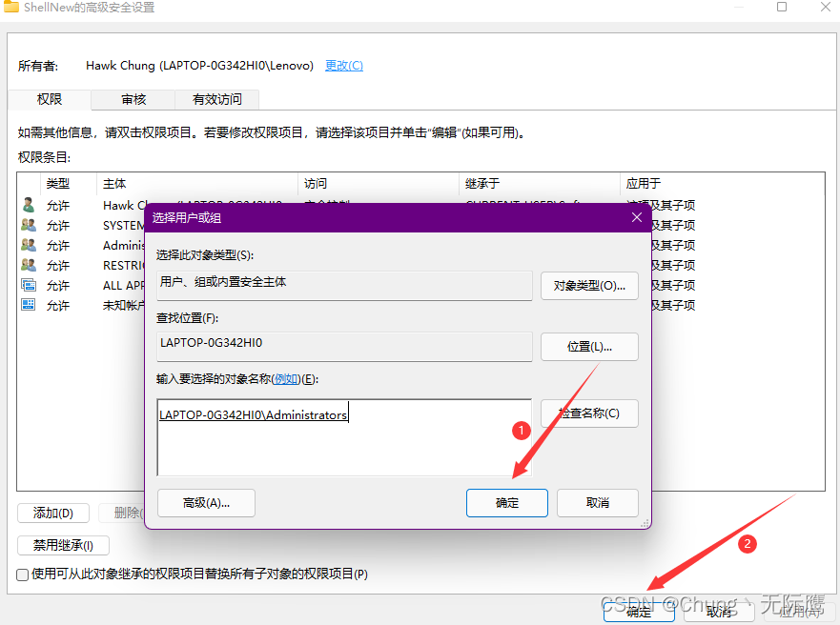Click the 对象类型(O)... button

tap(589, 286)
